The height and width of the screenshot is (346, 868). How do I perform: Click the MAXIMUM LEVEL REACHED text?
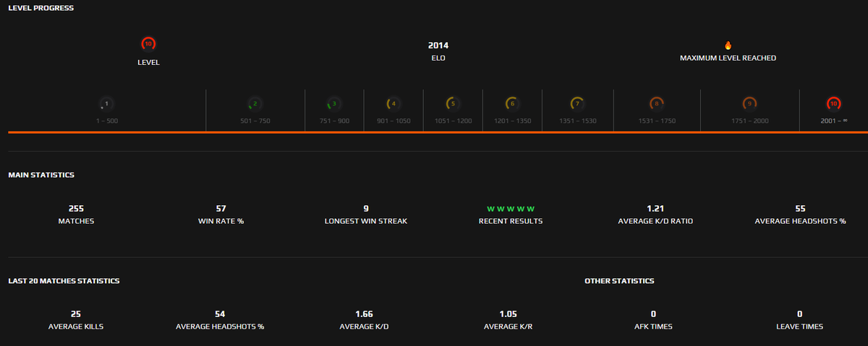pos(728,58)
